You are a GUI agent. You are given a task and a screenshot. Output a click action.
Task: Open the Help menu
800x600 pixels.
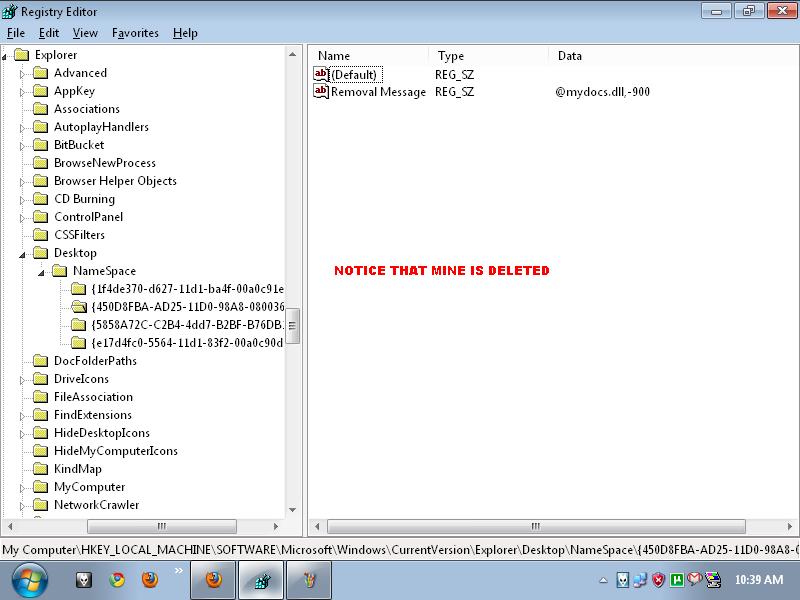[x=185, y=33]
